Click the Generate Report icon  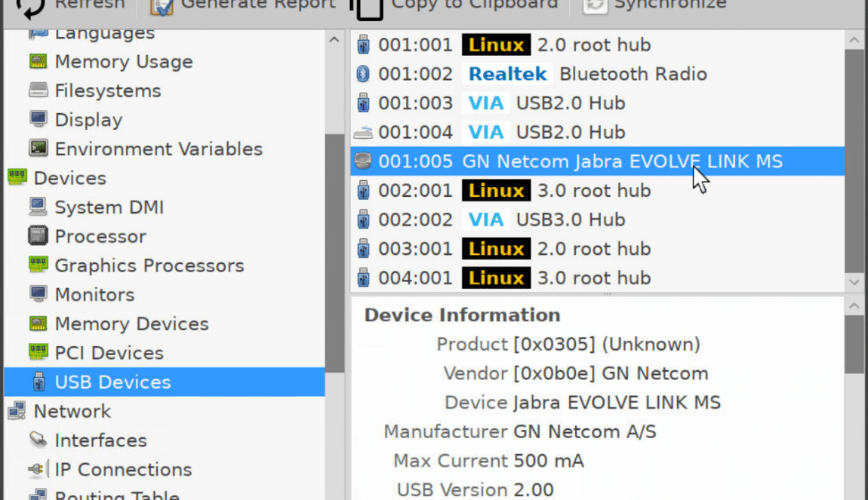(162, 8)
